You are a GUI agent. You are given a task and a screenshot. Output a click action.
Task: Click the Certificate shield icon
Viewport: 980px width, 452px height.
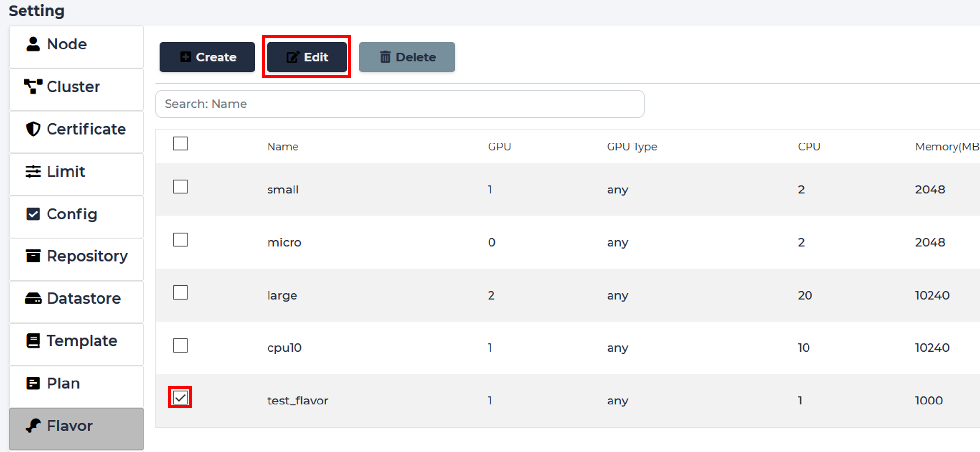click(33, 129)
